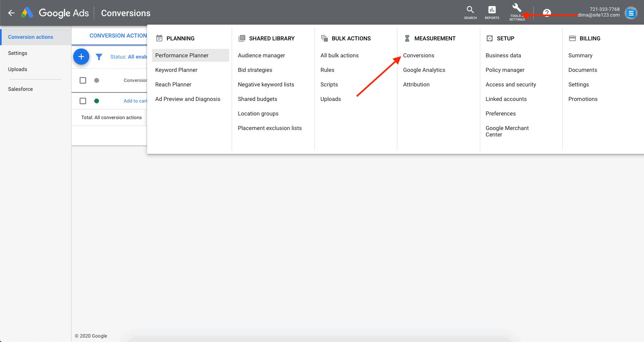Click the Bulk Actions copy icon

pyautogui.click(x=324, y=38)
